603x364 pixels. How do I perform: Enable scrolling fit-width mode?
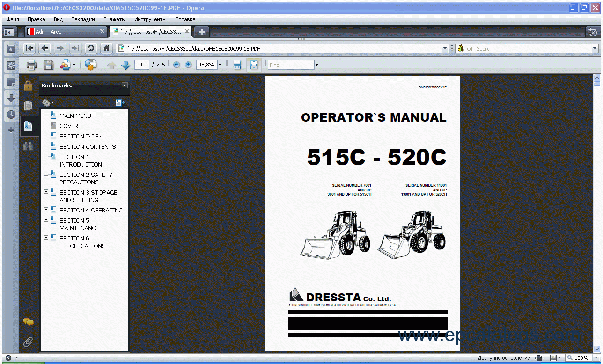[237, 65]
